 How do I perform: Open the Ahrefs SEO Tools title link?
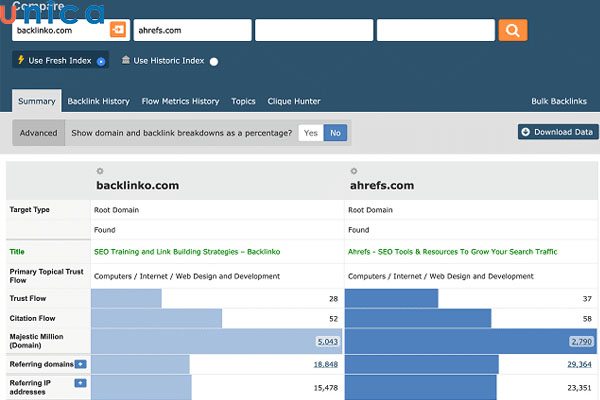click(x=452, y=251)
